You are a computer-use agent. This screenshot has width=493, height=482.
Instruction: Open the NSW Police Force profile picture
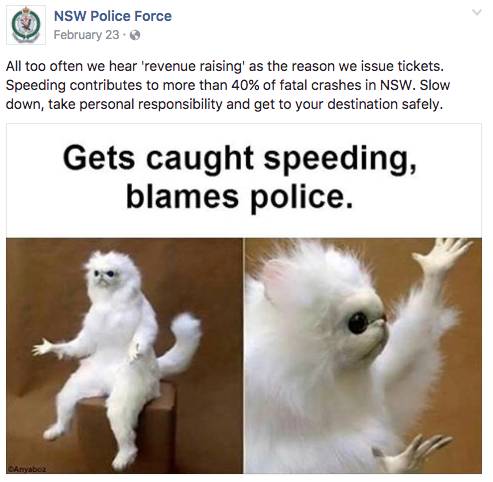click(26, 25)
